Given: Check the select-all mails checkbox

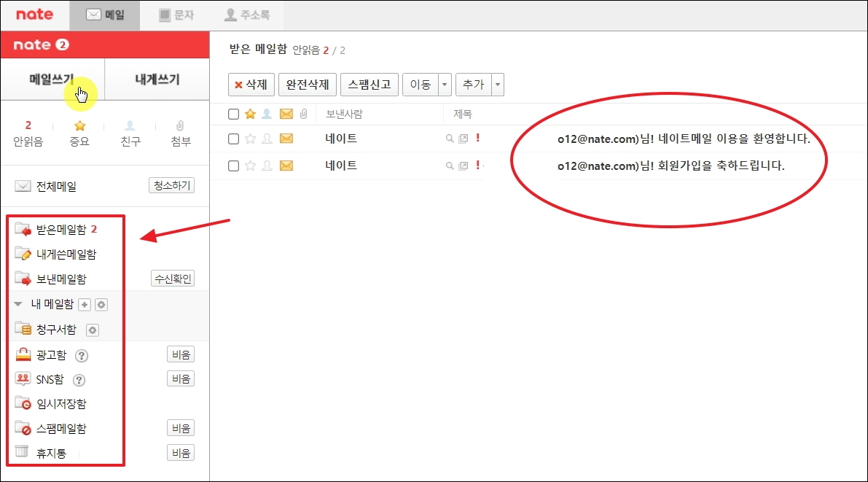Looking at the screenshot, I should [234, 114].
